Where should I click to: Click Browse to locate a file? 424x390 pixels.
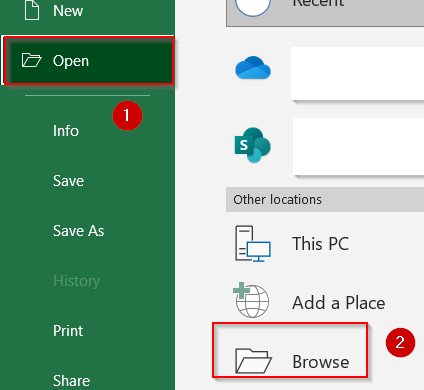[x=321, y=362]
